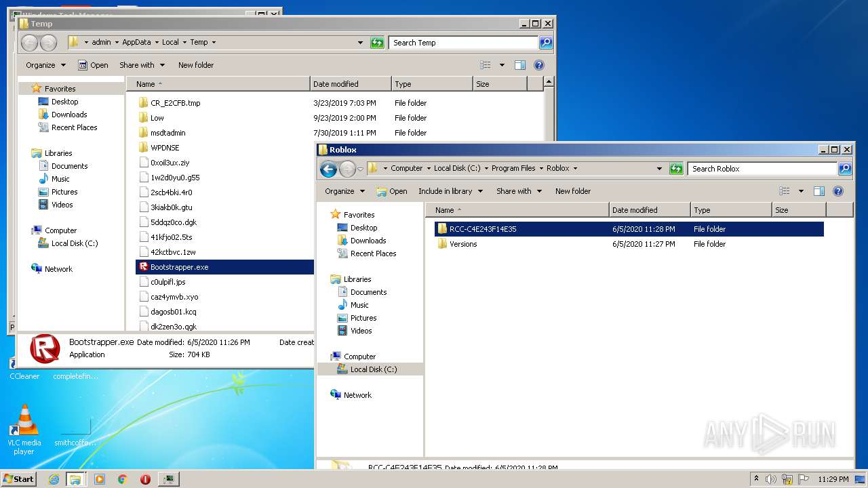The height and width of the screenshot is (488, 868).
Task: Change view icon in Roblox window
Action: (785, 191)
